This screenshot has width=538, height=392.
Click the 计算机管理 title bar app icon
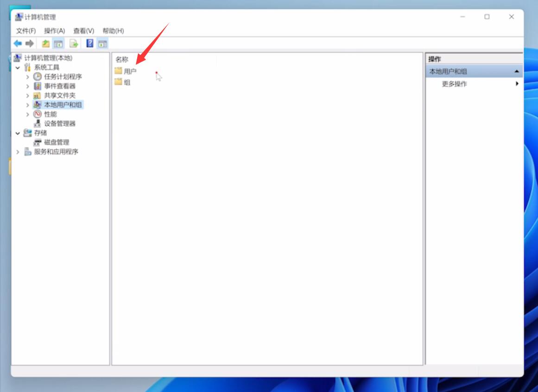(19, 17)
